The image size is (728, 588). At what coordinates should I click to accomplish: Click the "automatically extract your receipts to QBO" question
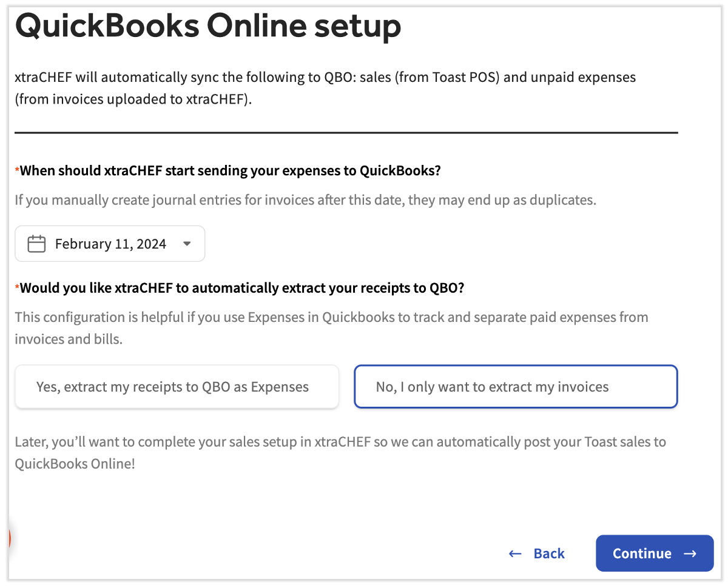[242, 288]
